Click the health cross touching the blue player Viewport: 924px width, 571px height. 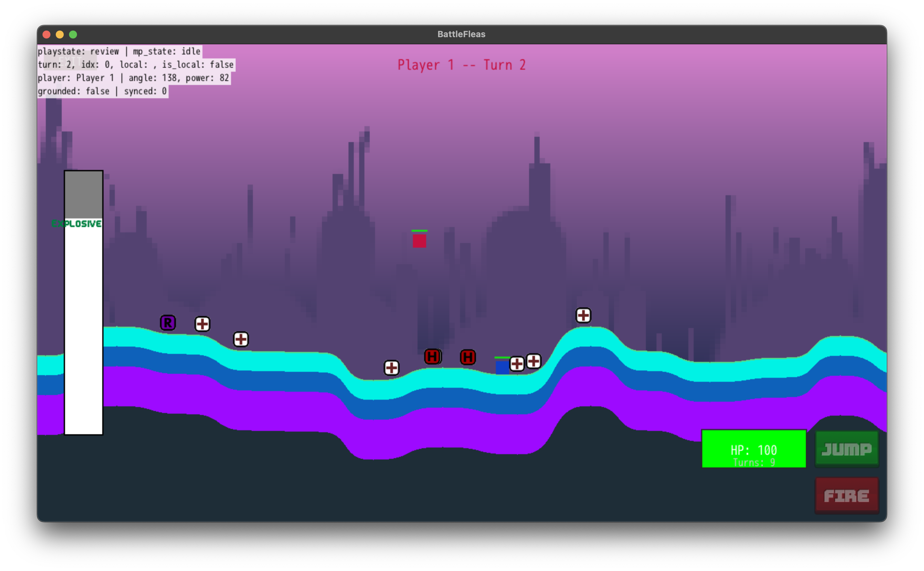[x=517, y=364]
